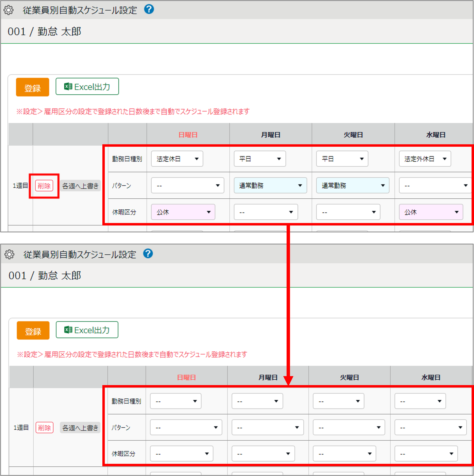Click the help icon in bottom panel header
The image size is (474, 476).
point(148,253)
